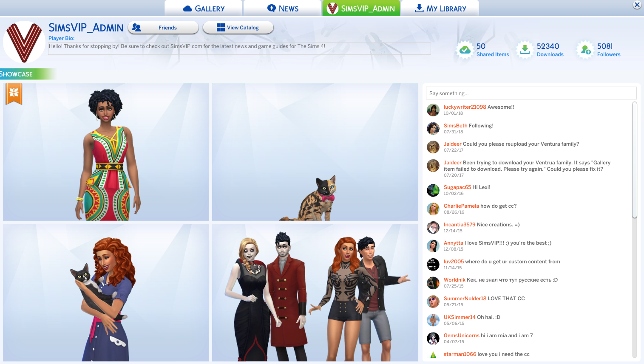Viewport: 644px width, 364px height.
Task: Open GemsUnicorns' profile link
Action: (x=462, y=336)
